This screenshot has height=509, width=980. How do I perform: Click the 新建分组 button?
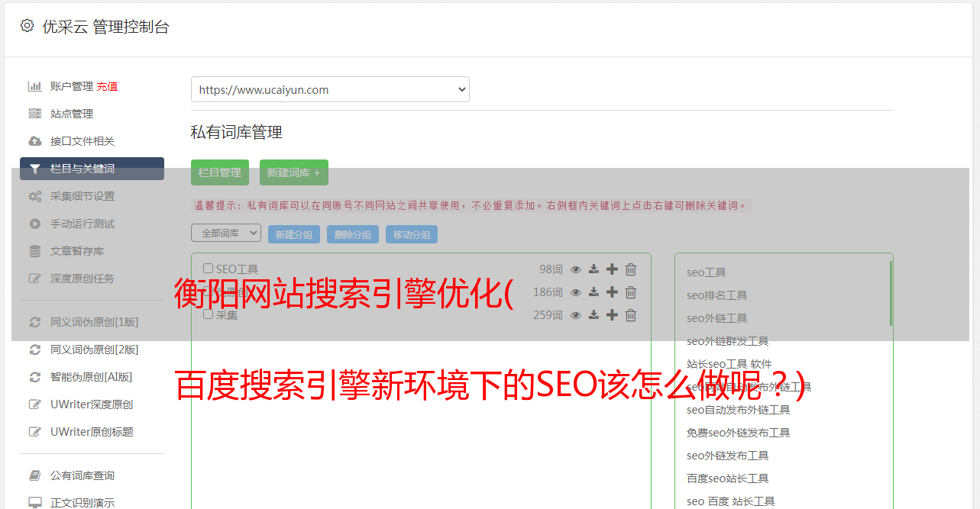pos(294,234)
